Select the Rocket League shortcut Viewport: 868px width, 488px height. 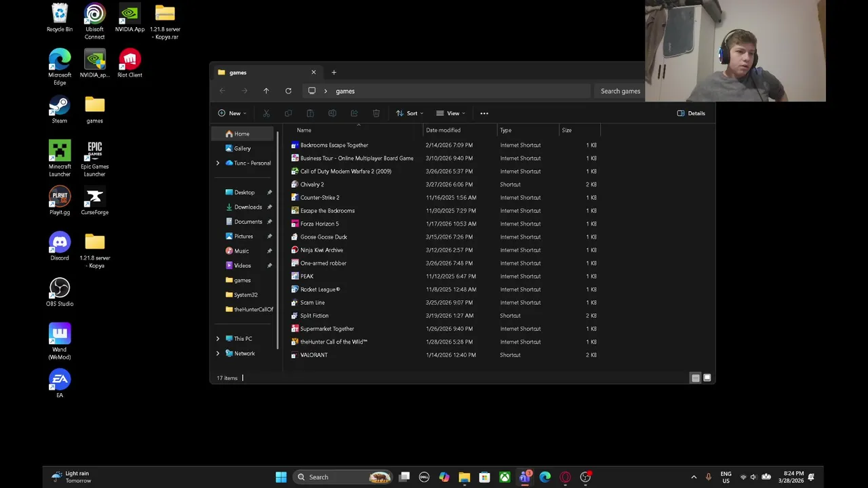click(x=319, y=289)
